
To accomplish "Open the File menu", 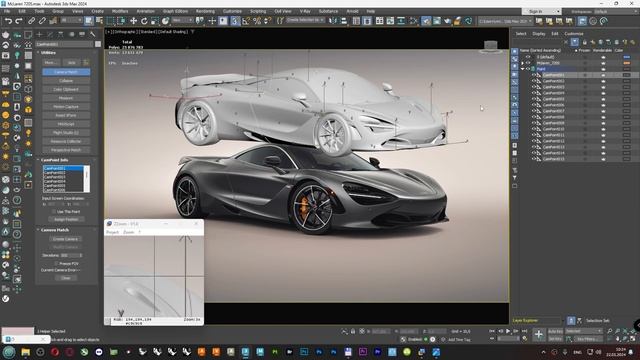I will pos(7,11).
